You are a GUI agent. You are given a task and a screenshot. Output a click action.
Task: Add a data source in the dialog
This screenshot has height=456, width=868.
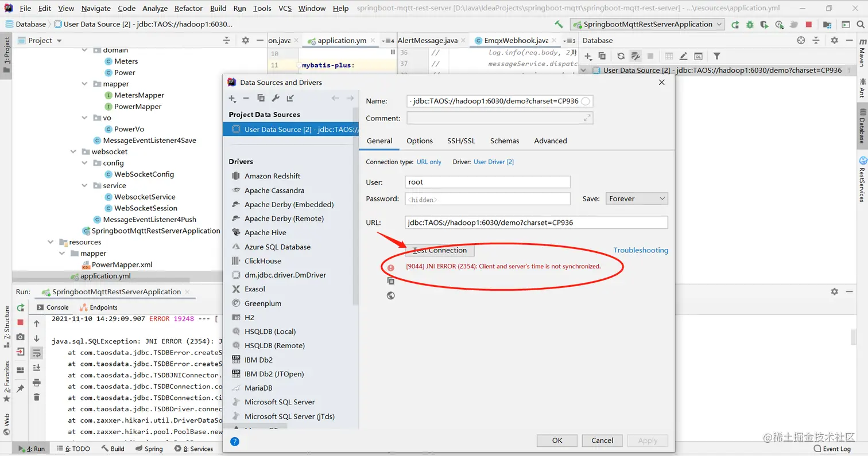[232, 99]
